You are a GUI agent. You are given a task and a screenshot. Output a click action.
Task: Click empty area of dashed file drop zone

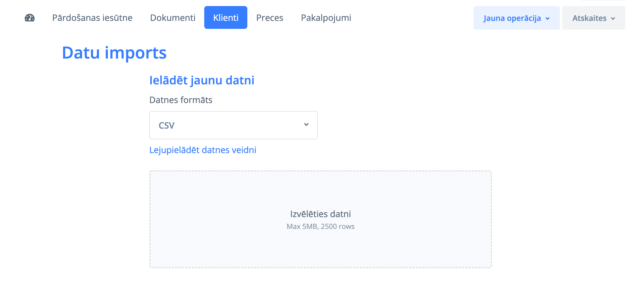tap(220, 192)
